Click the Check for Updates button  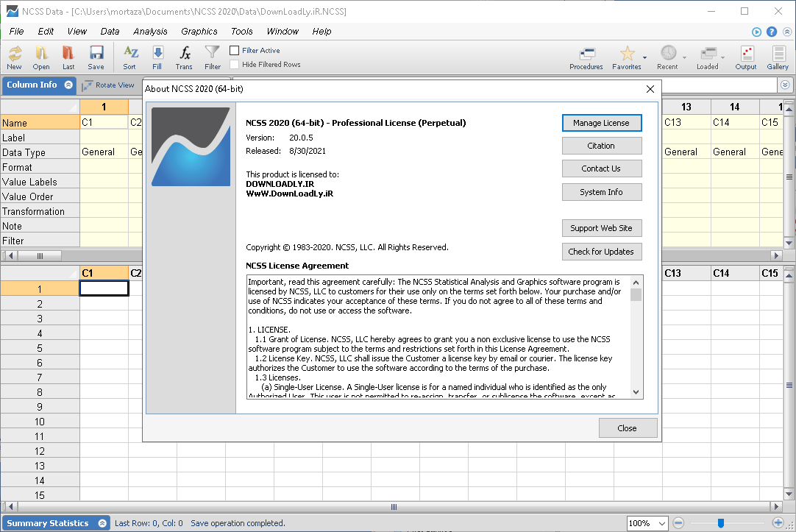pyautogui.click(x=602, y=252)
